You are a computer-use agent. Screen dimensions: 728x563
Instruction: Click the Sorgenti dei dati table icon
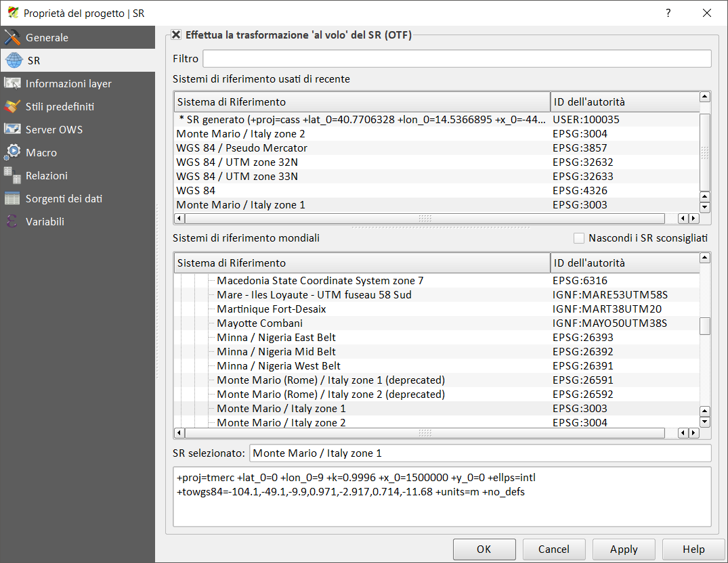[x=13, y=198]
